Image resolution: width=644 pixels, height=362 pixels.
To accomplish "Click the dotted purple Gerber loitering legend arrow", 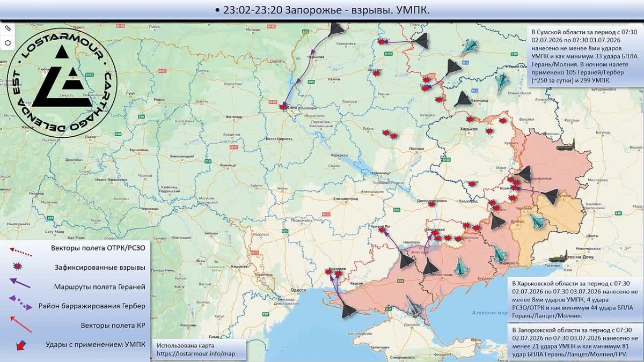I will (x=20, y=304).
